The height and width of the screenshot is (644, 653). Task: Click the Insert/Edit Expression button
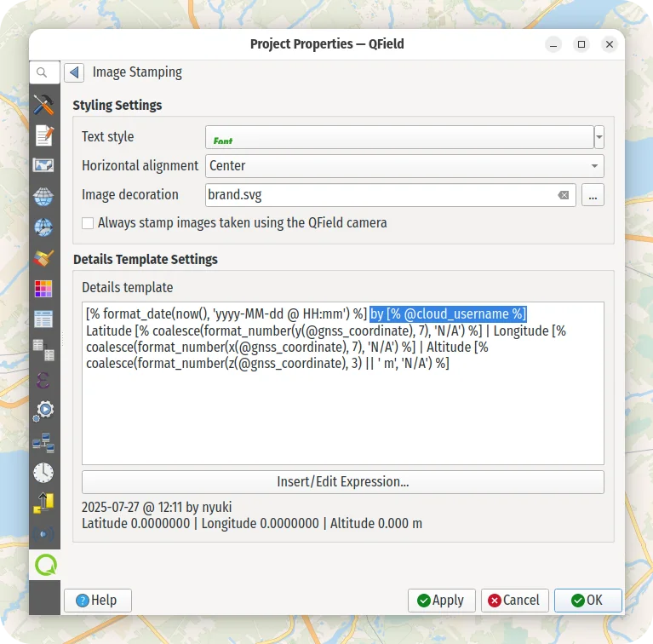coord(342,482)
